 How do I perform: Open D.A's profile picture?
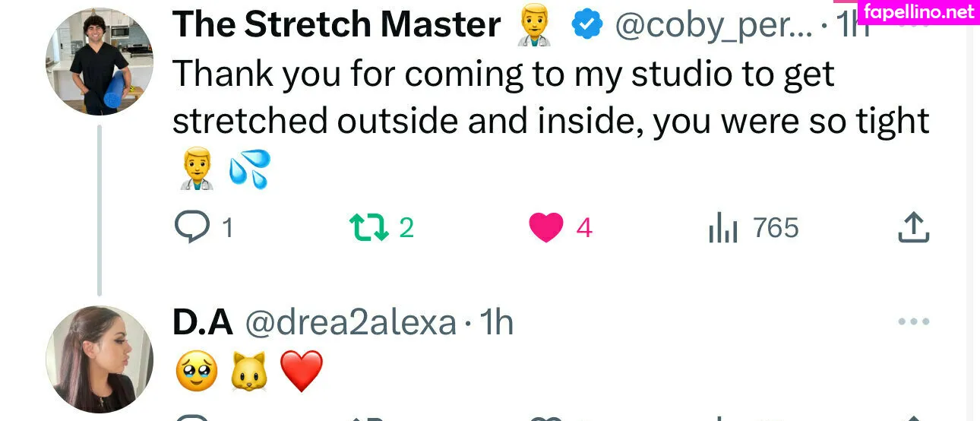coord(100,359)
